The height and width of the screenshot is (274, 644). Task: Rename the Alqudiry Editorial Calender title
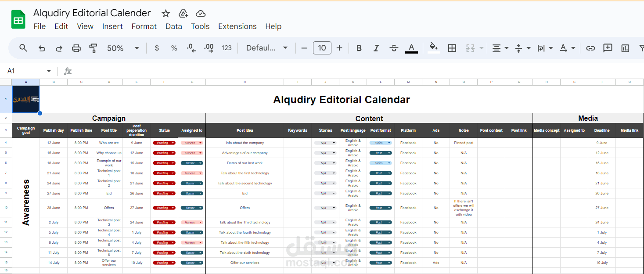coord(92,13)
